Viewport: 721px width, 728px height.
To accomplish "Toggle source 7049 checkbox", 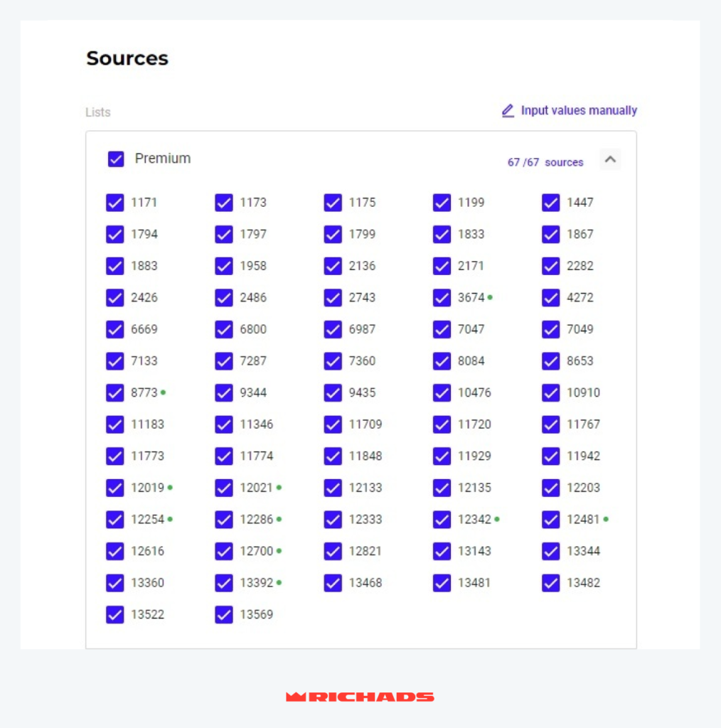I will [x=551, y=329].
